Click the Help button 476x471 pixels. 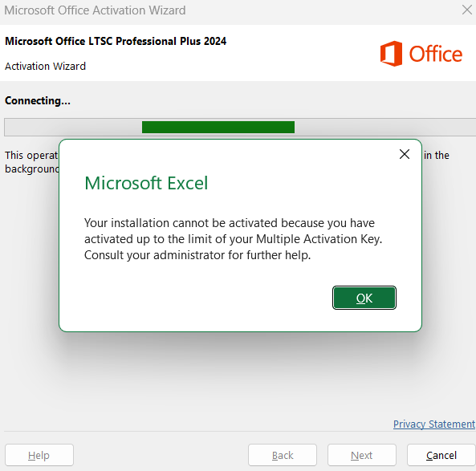(x=39, y=455)
